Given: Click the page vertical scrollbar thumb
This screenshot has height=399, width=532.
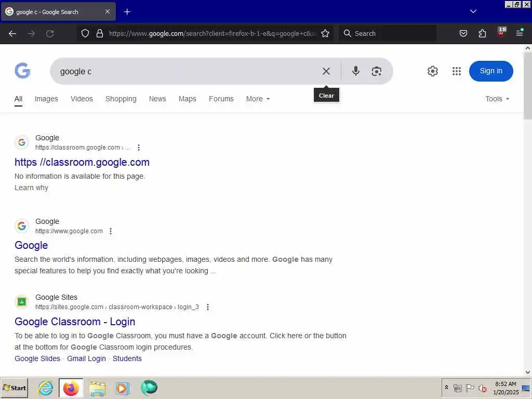Looking at the screenshot, I should click(x=528, y=86).
